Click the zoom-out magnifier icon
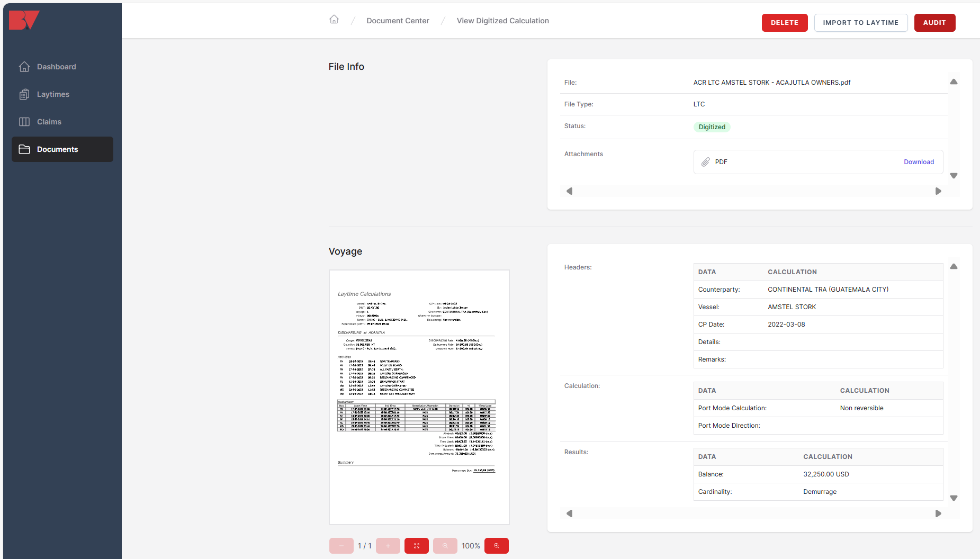Image resolution: width=980 pixels, height=559 pixels. [x=445, y=546]
